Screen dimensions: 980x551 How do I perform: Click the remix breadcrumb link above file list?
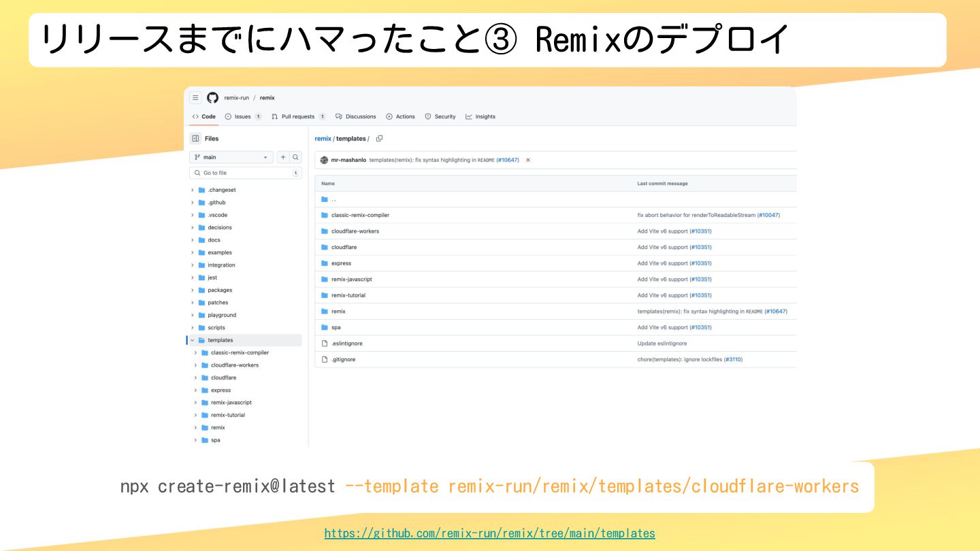(323, 139)
